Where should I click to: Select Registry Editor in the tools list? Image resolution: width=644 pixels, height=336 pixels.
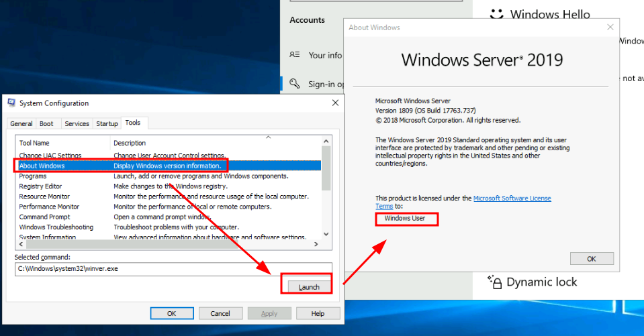(x=40, y=186)
